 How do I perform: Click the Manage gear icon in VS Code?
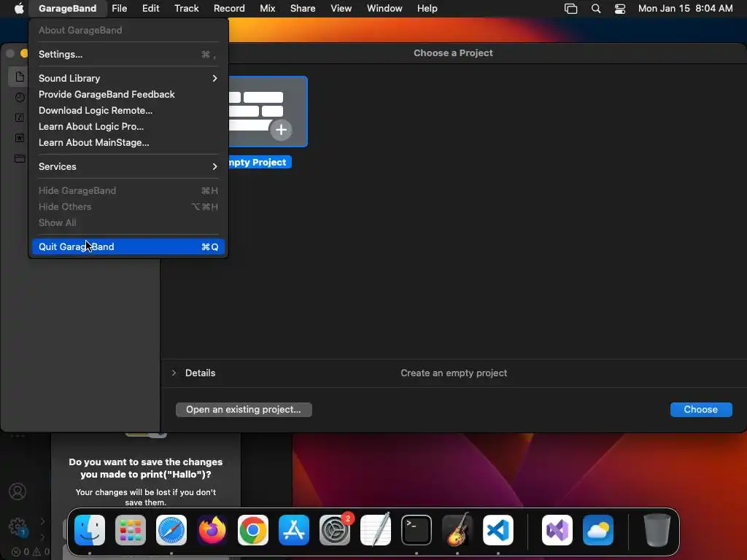18,526
